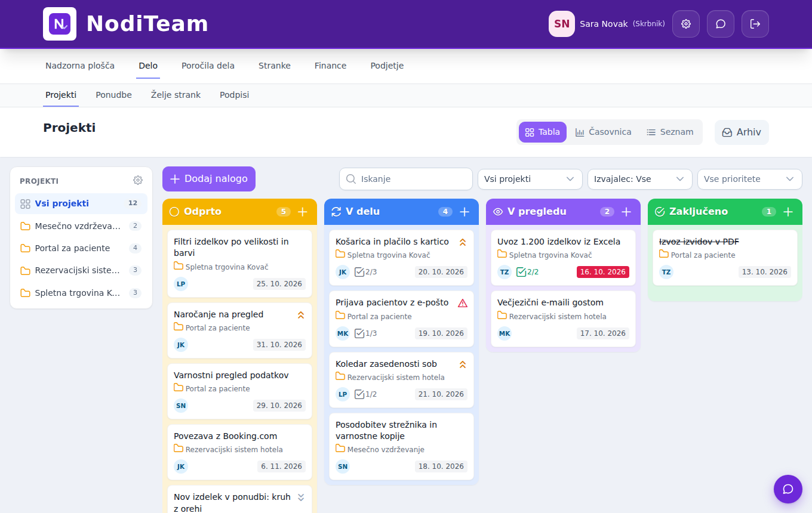This screenshot has width=812, height=513.
Task: Click 2/3 checklist on Košarica card
Action: pyautogui.click(x=366, y=272)
